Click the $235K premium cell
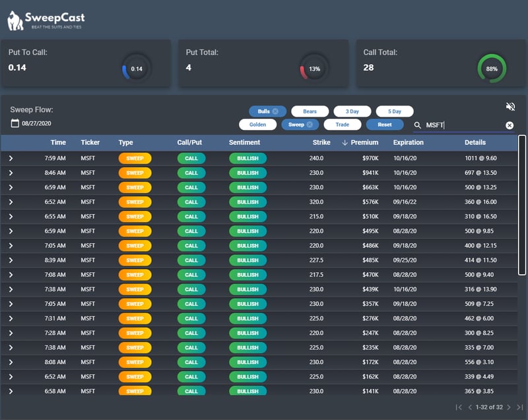Screen dimensions: 528x420 click(370, 347)
